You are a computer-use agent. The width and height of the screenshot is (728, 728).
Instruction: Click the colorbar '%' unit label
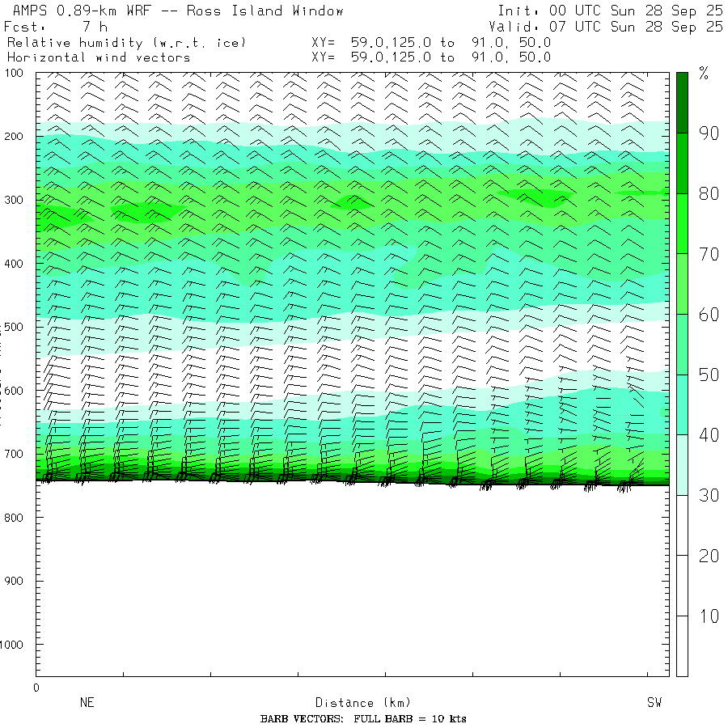tap(704, 74)
